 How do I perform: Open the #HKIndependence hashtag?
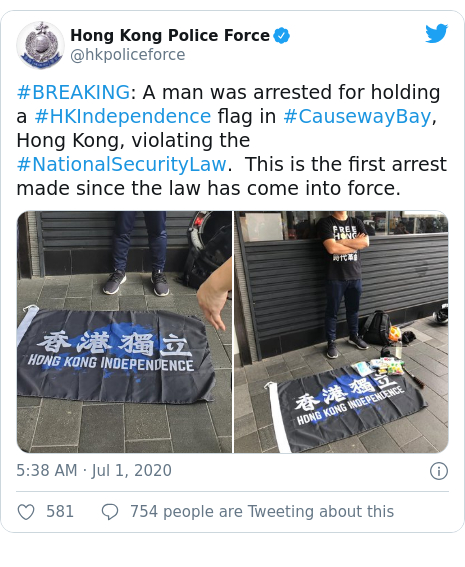(x=123, y=116)
